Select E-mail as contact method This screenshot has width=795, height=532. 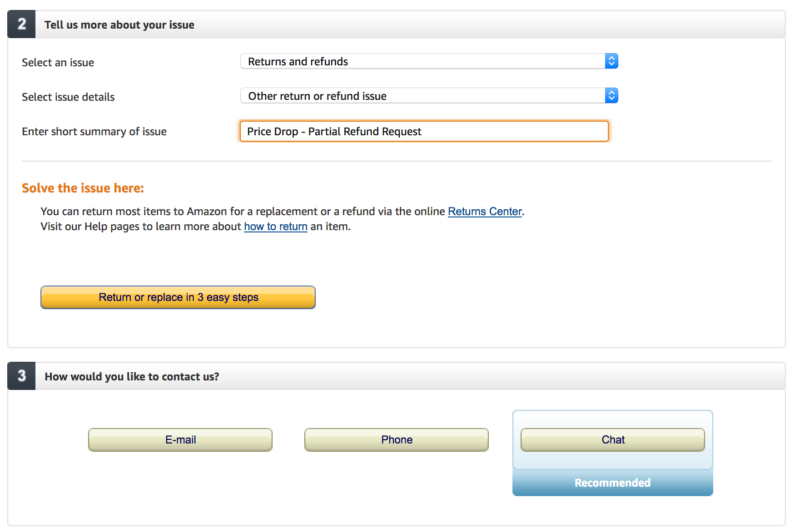(180, 439)
